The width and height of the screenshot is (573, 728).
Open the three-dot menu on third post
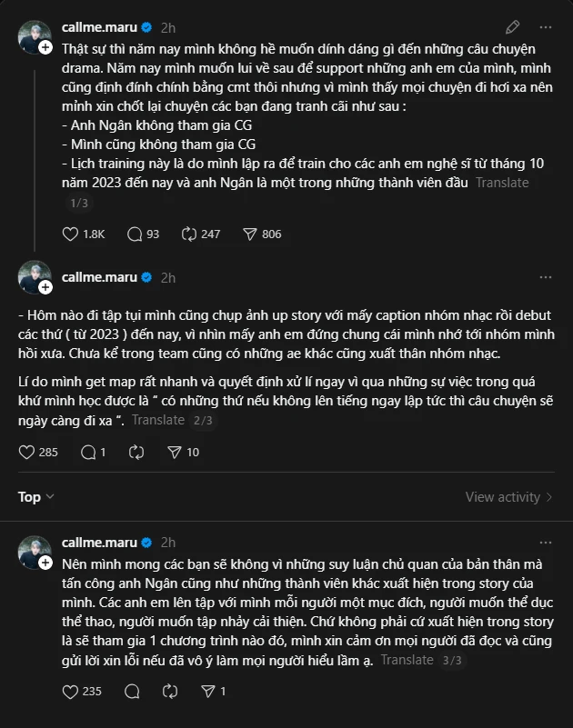click(x=545, y=543)
